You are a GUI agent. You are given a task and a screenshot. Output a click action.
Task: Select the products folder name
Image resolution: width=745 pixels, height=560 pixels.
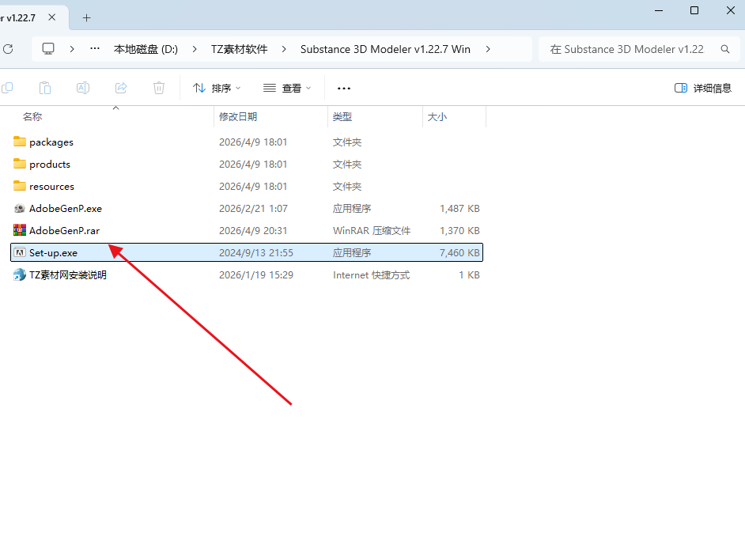point(50,165)
